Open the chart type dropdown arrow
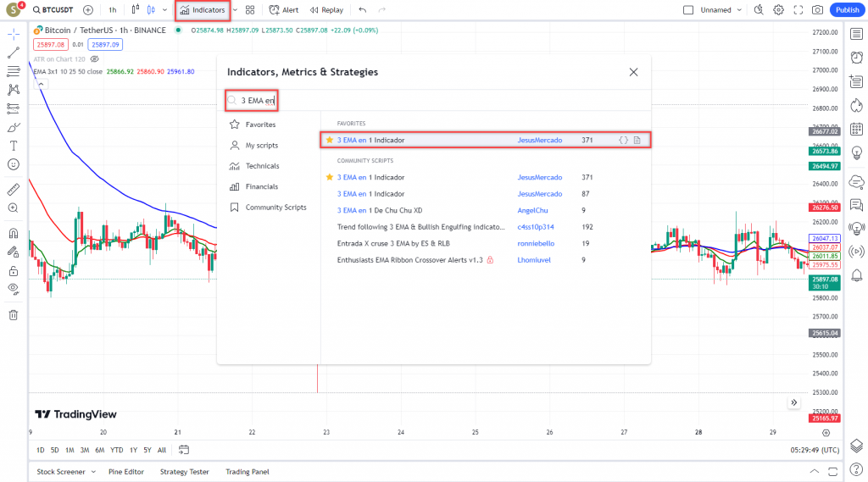 tap(165, 10)
